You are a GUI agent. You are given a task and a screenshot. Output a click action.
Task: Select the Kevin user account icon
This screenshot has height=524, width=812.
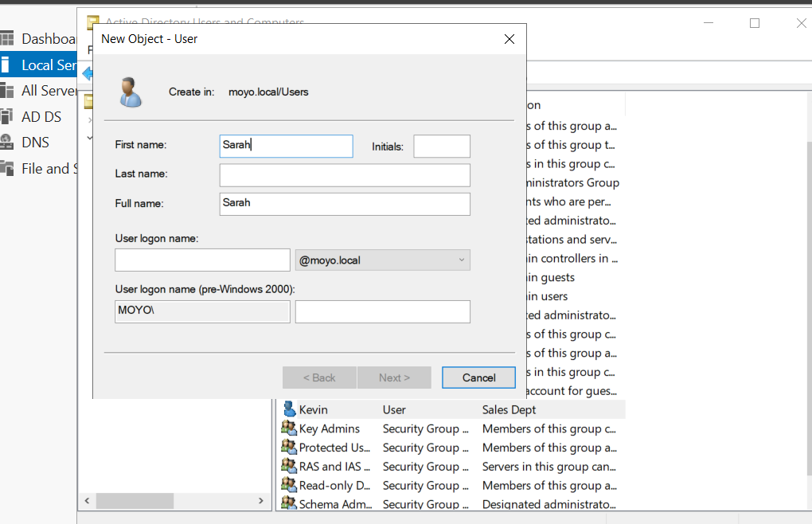pos(289,409)
